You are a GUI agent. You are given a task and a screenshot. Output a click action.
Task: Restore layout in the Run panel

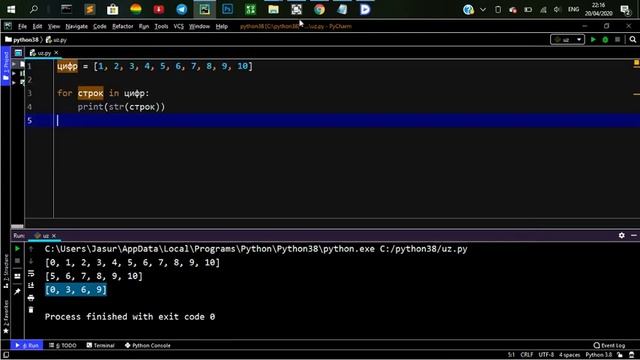point(17,276)
